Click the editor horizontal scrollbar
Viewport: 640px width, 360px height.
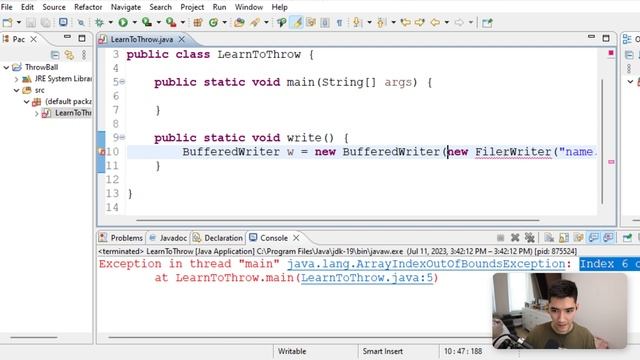[x=338, y=220]
